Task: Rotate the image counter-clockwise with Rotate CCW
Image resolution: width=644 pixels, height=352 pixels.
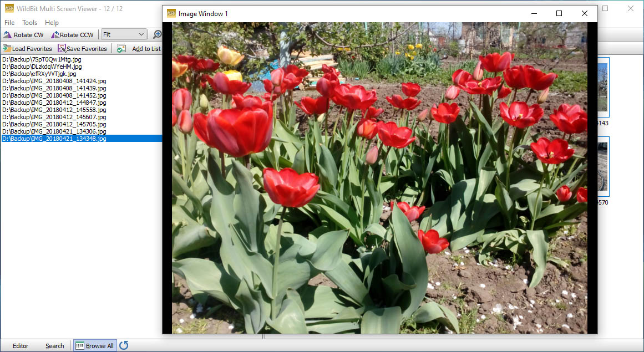Action: [72, 34]
